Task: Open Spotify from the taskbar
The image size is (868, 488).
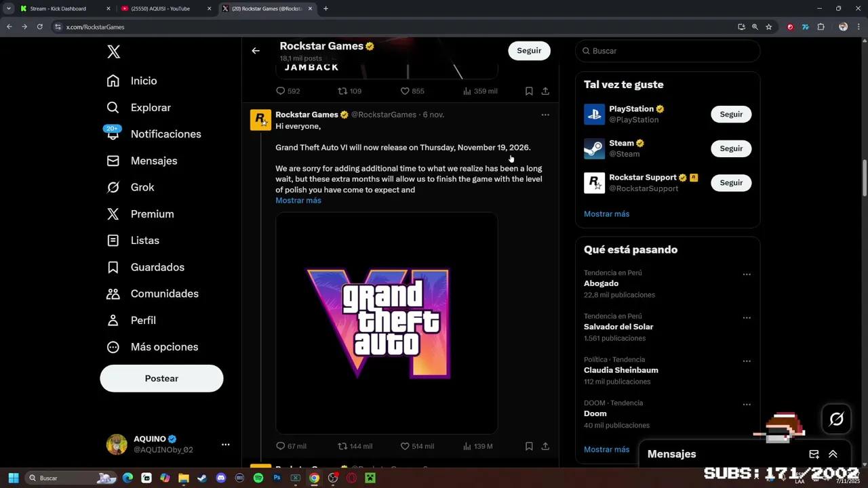Action: (x=258, y=478)
